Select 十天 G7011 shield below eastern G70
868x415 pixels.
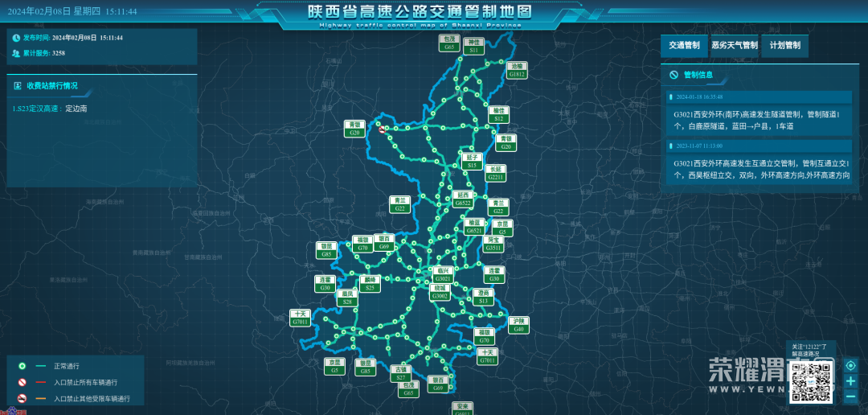(x=487, y=356)
